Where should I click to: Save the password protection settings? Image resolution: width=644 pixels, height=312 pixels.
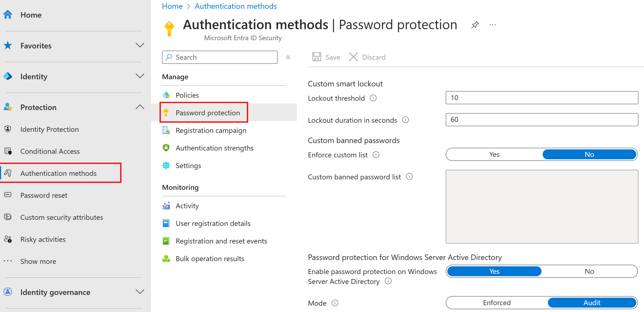[326, 57]
